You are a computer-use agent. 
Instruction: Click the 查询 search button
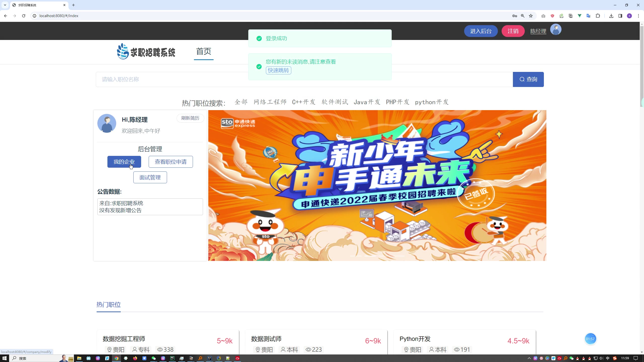(x=528, y=79)
